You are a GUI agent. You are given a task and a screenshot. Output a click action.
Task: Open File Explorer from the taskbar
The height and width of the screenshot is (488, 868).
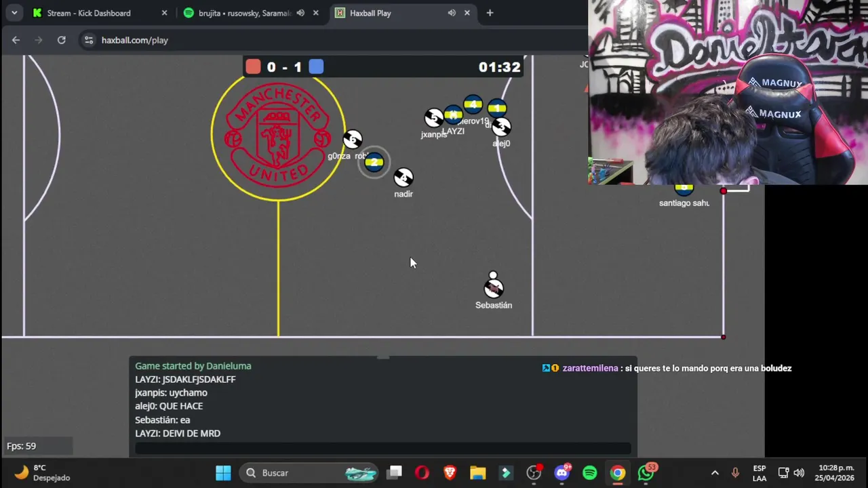477,473
